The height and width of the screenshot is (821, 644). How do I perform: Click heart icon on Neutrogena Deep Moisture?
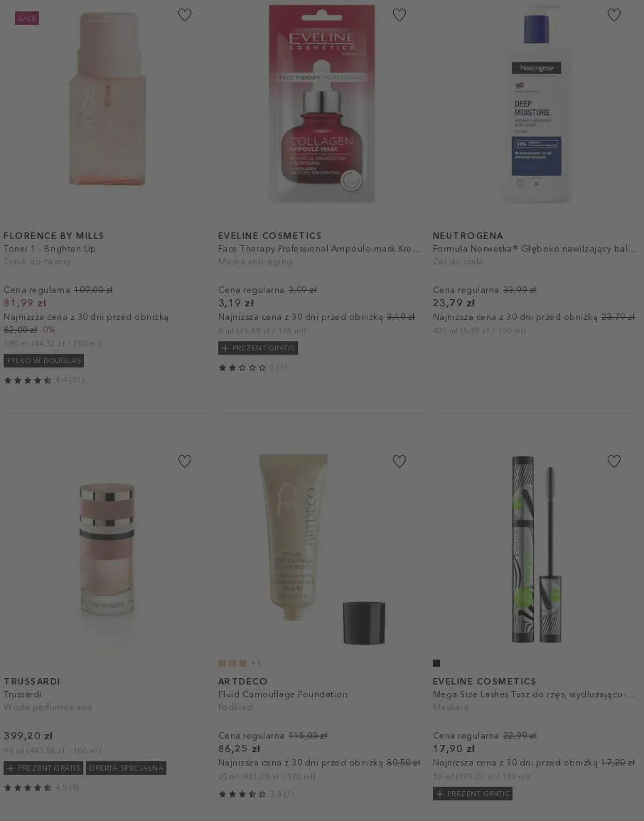click(x=614, y=15)
